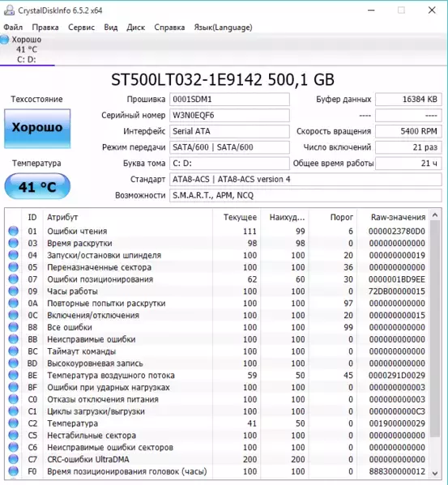Click the status orb for B8 Все ошибки

click(x=13, y=327)
